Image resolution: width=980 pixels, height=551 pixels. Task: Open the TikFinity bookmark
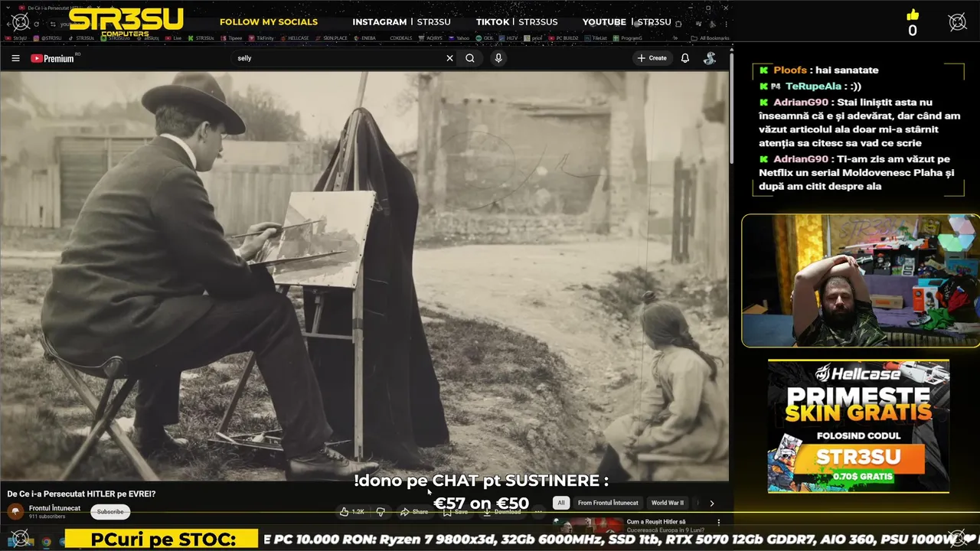pyautogui.click(x=261, y=37)
